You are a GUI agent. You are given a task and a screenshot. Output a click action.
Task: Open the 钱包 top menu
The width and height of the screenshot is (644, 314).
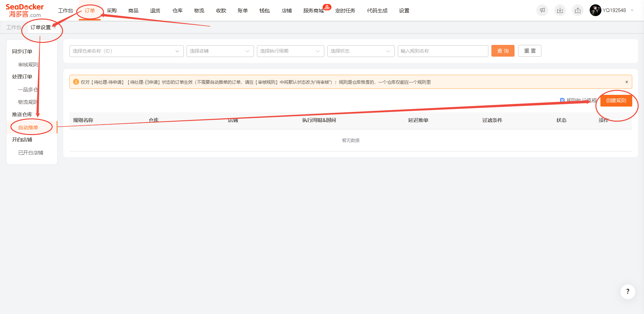pos(265,11)
